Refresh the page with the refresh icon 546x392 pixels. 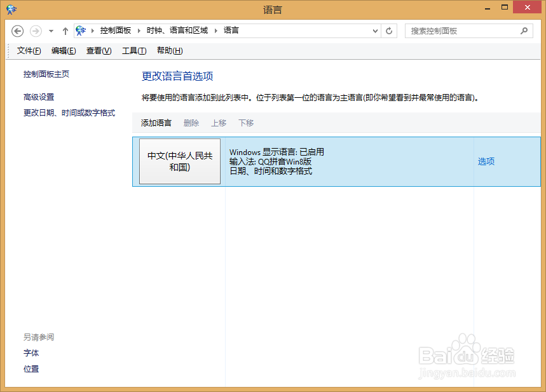389,31
